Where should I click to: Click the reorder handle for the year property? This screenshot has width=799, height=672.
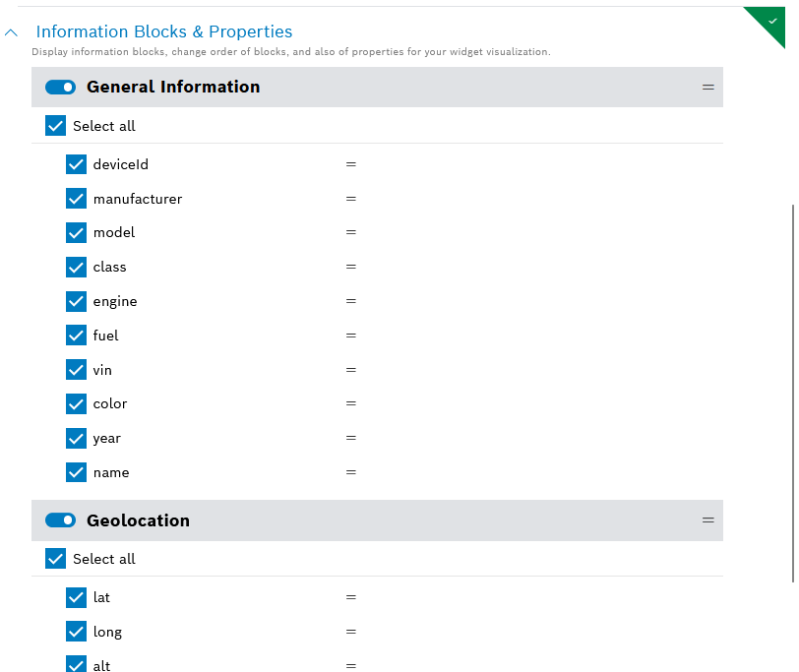[350, 438]
